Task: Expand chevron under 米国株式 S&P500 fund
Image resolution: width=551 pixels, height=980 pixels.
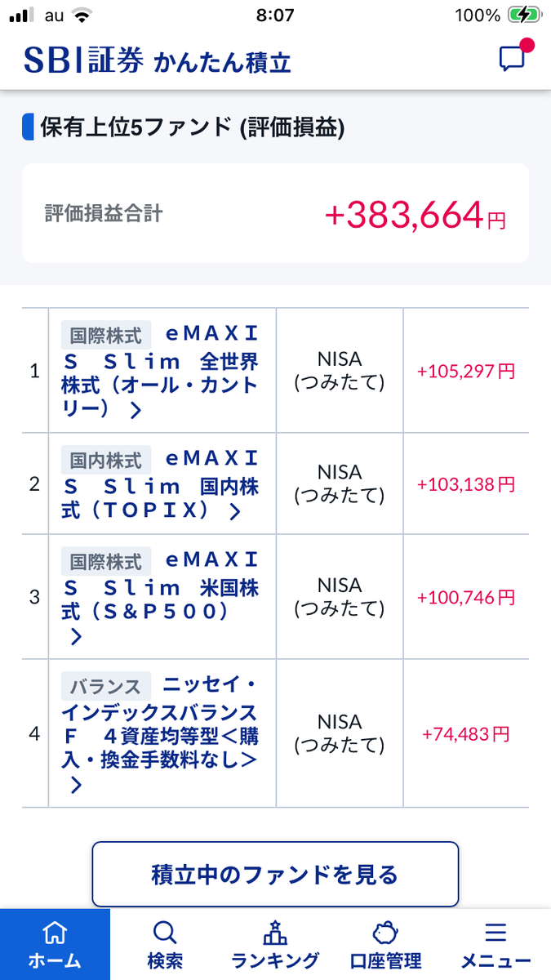Action: (x=76, y=637)
